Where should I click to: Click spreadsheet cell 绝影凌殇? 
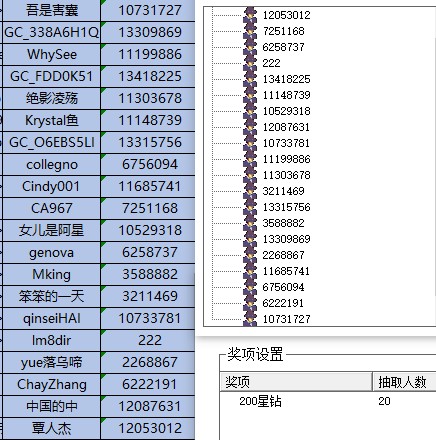click(x=51, y=98)
